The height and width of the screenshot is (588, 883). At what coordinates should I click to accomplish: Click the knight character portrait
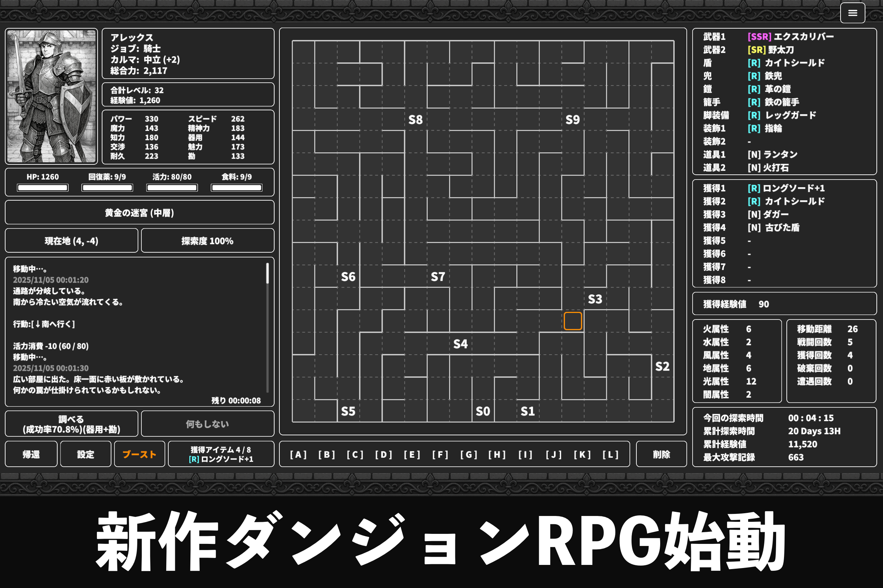[51, 97]
